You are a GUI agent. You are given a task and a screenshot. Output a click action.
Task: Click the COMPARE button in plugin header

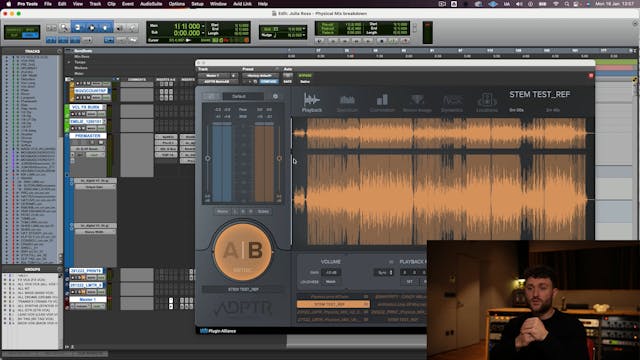(269, 82)
